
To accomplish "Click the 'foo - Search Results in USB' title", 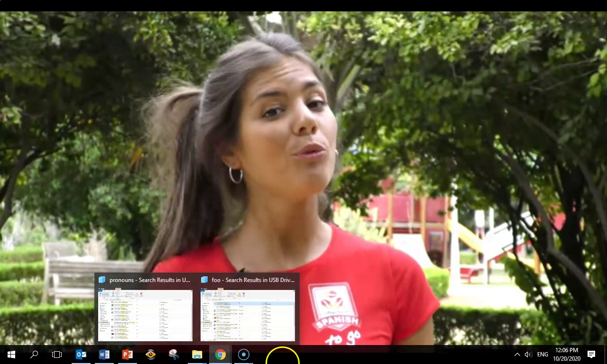I will [x=253, y=280].
